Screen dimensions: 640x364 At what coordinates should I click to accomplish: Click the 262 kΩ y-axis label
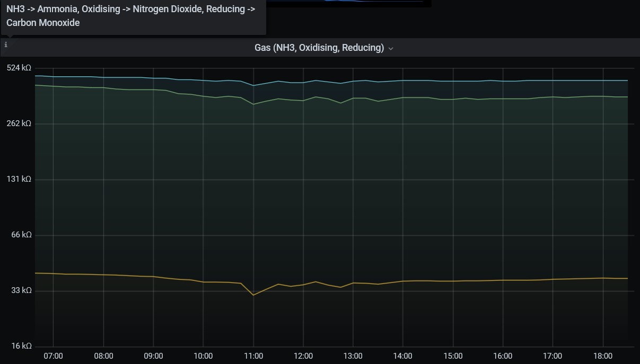click(19, 123)
